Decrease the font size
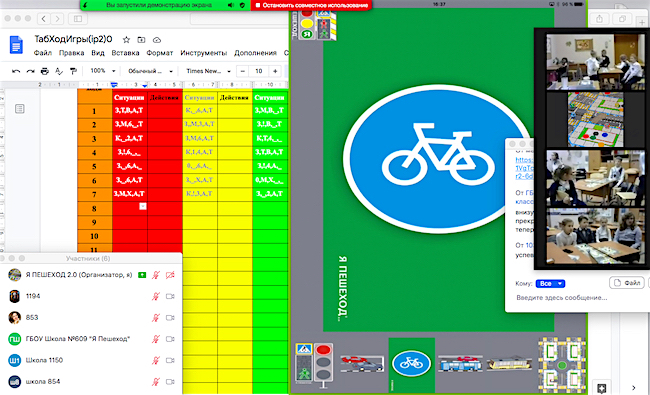The image size is (650, 395). (243, 71)
